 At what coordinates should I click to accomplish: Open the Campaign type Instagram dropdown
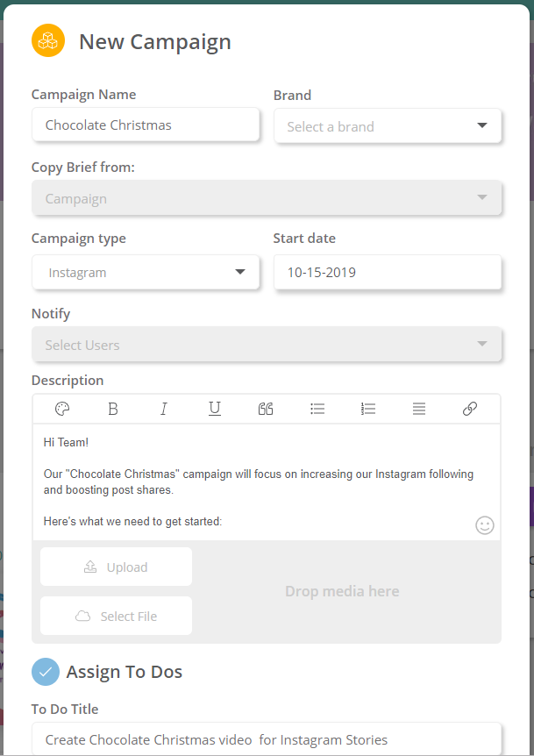point(146,273)
